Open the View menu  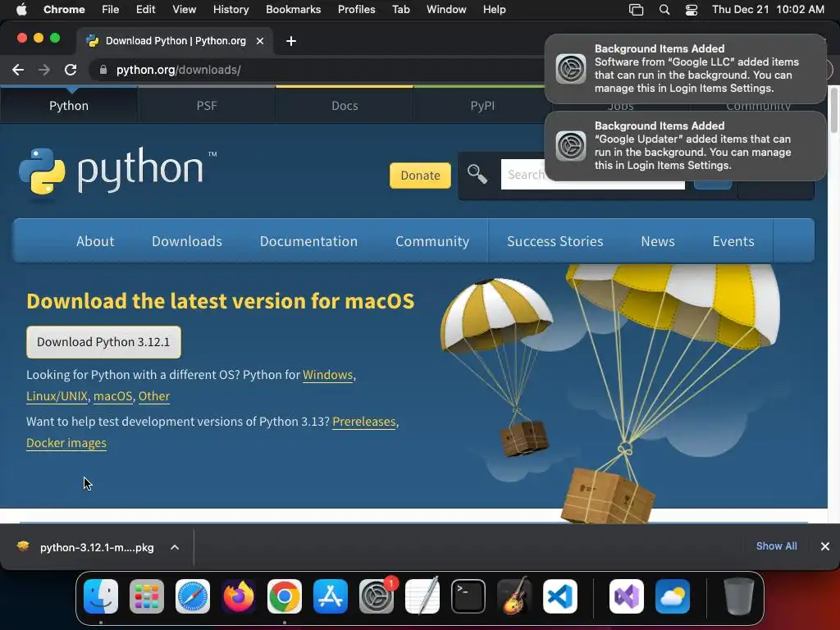coord(184,10)
